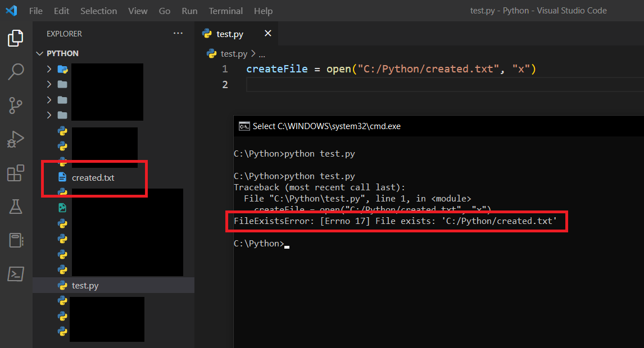Image resolution: width=644 pixels, height=348 pixels.
Task: Open created.txt in the explorer
Action: pyautogui.click(x=93, y=177)
